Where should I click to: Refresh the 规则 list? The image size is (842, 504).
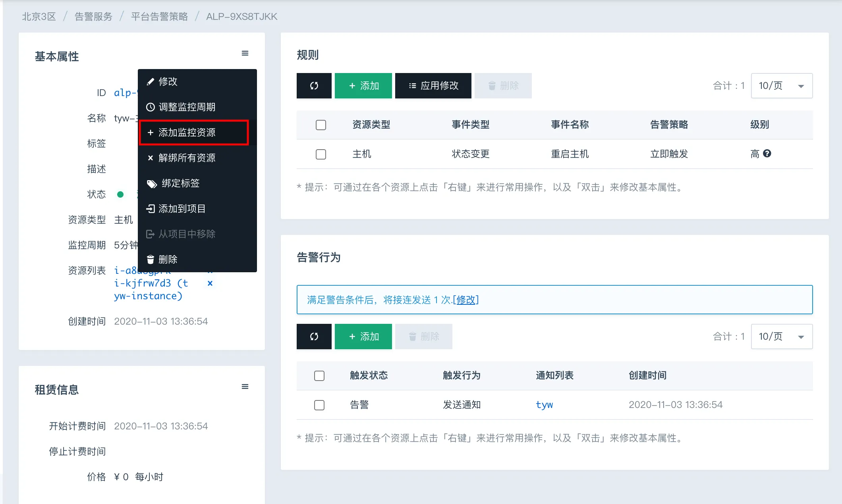314,86
